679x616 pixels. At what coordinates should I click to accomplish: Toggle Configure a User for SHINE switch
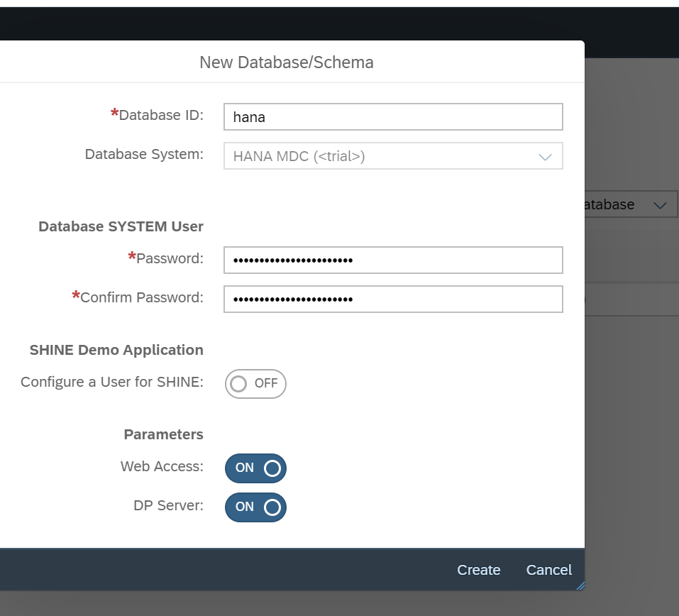click(x=255, y=383)
